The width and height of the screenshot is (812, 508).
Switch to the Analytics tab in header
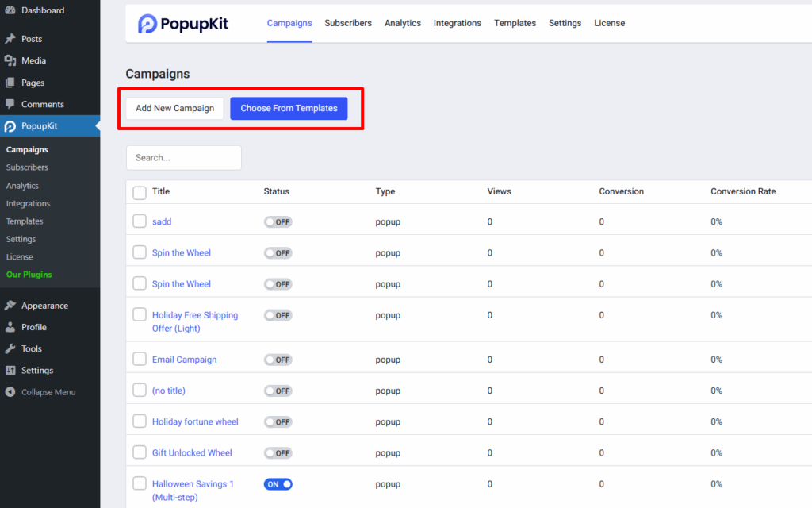[402, 23]
